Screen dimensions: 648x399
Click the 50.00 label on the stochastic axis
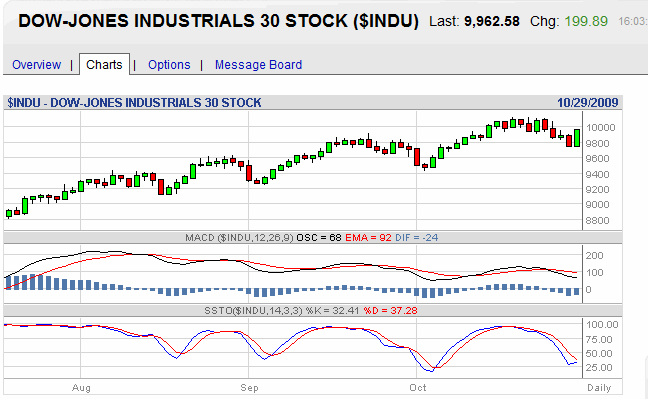599,354
